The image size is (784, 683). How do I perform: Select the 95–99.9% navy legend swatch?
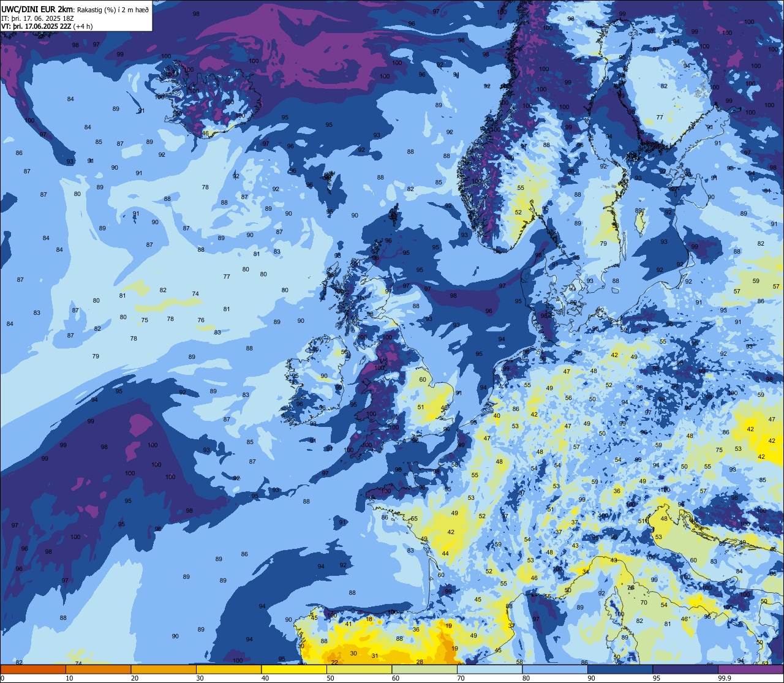click(685, 669)
